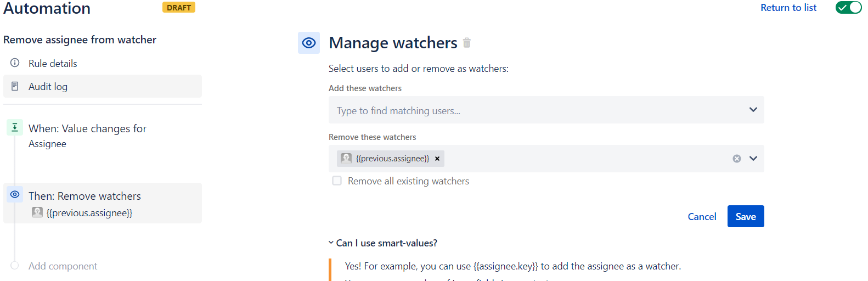Click the circle next to Add component
Viewport: 868px width, 281px height.
point(15,266)
